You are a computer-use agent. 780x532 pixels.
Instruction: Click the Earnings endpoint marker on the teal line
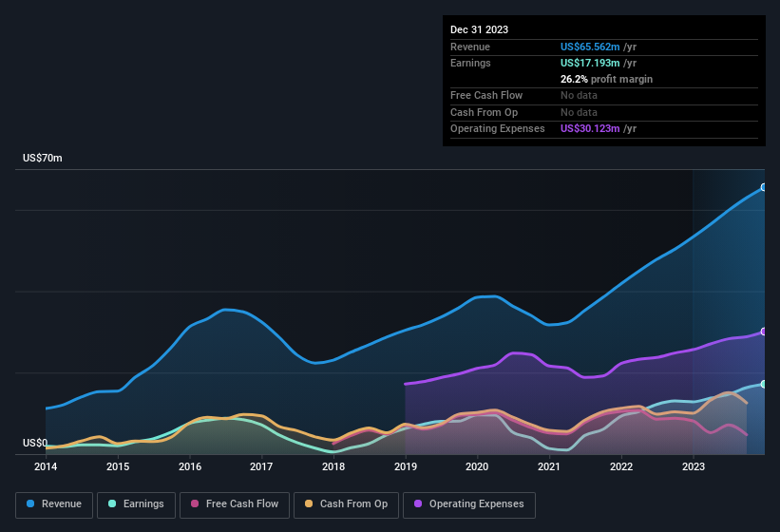[x=764, y=384]
